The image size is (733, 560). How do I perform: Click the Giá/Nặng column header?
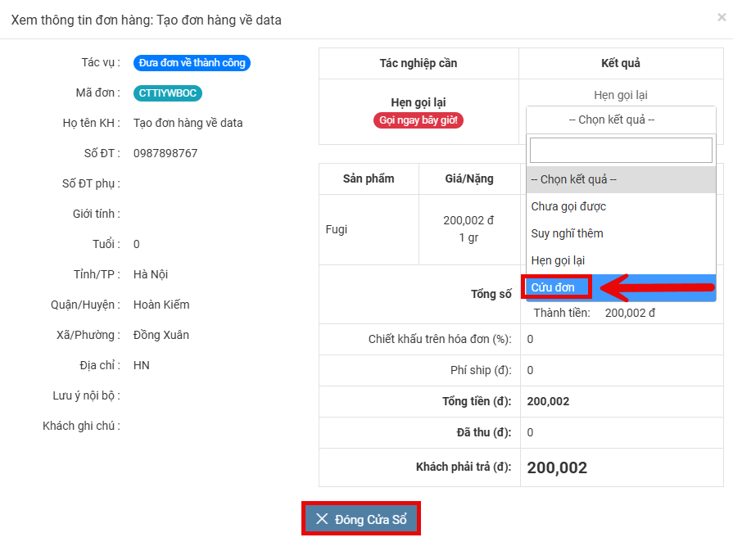click(468, 178)
